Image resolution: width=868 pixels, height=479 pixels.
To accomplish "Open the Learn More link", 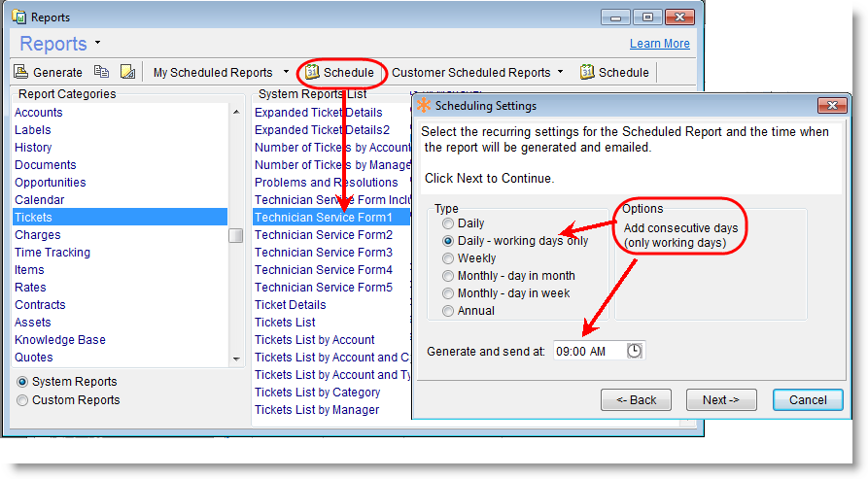I will point(659,44).
